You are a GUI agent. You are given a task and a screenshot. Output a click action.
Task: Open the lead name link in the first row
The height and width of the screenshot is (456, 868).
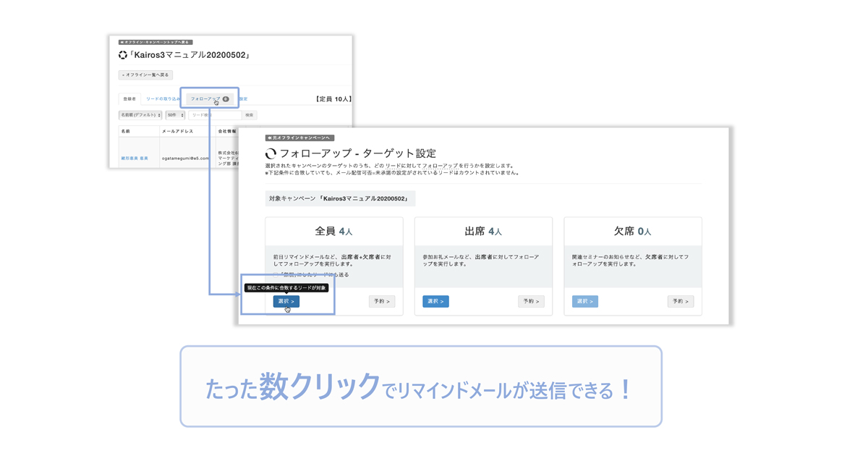(135, 158)
